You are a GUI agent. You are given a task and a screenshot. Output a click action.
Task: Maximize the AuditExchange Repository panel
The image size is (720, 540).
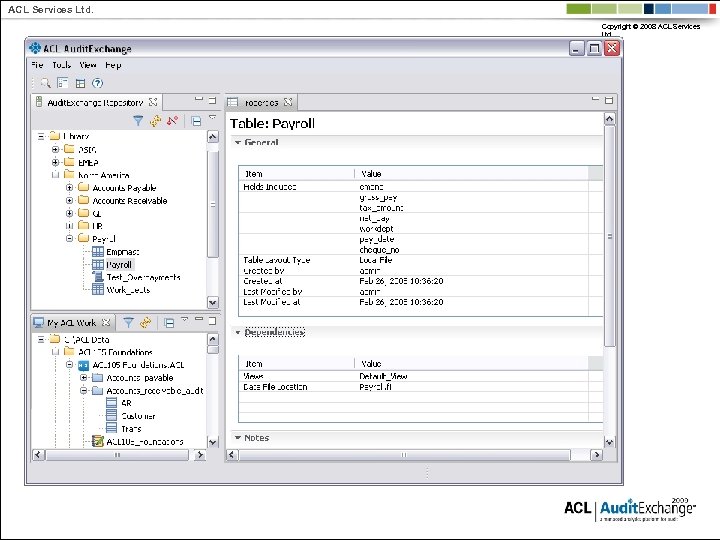point(212,100)
